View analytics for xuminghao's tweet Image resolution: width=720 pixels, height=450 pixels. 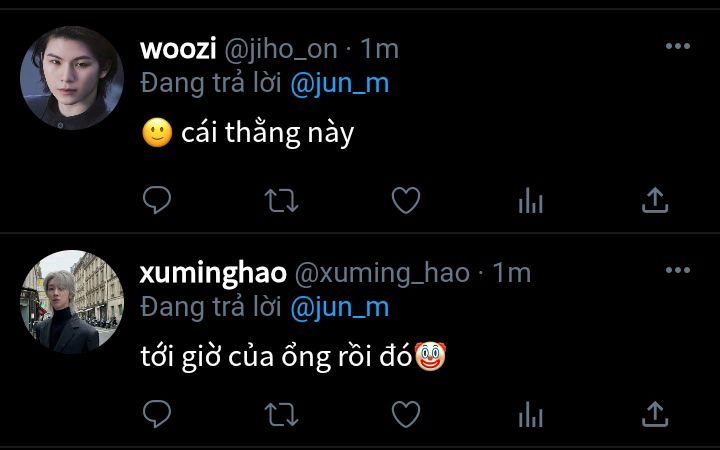[531, 415]
